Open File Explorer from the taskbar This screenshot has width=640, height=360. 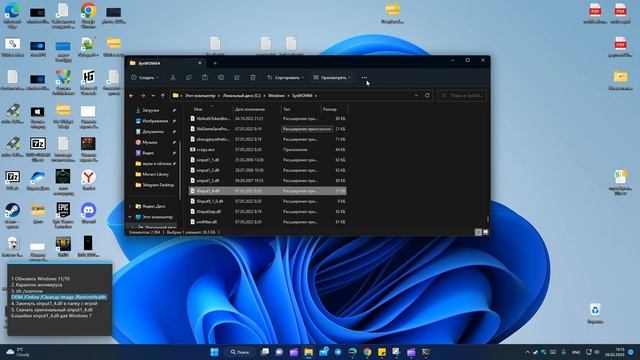coord(309,352)
